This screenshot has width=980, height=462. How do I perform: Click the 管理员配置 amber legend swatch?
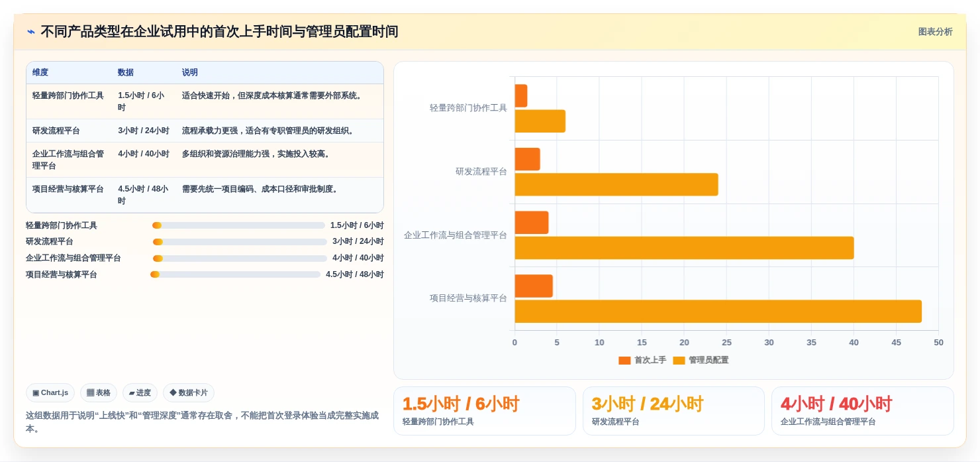click(x=679, y=361)
